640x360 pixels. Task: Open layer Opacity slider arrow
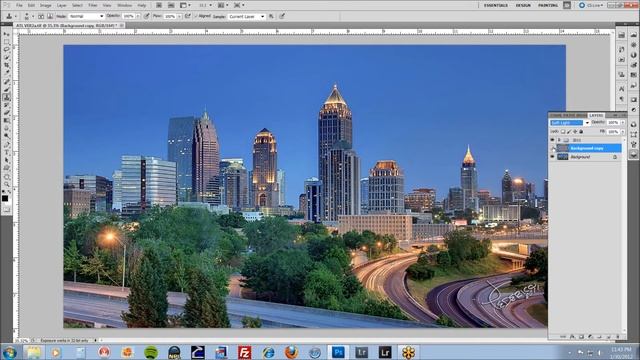coord(622,123)
